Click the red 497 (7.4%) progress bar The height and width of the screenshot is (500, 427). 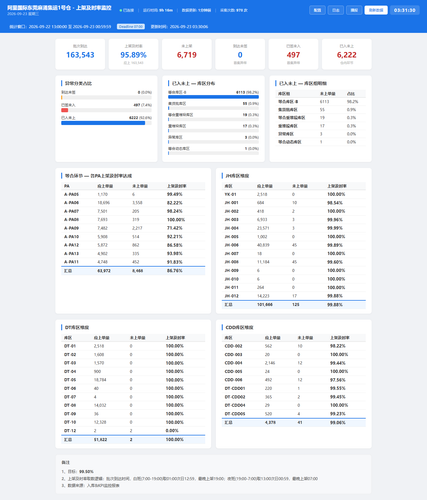pos(65,110)
